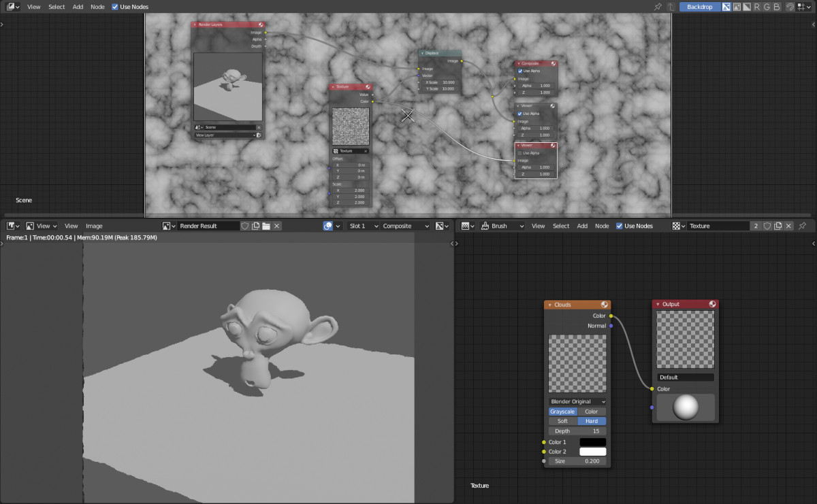Viewport: 817px width, 504px height.
Task: Show green channel G in backdrop
Action: tap(767, 7)
